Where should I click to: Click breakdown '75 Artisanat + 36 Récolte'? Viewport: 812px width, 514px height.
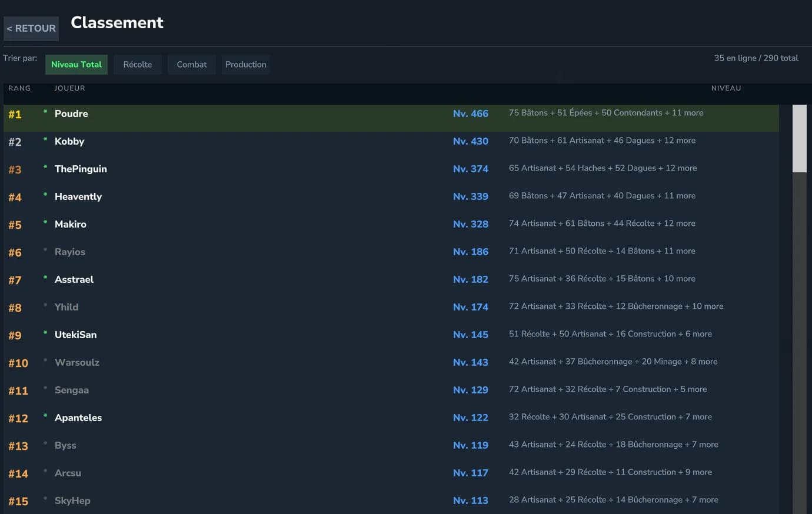click(x=602, y=279)
